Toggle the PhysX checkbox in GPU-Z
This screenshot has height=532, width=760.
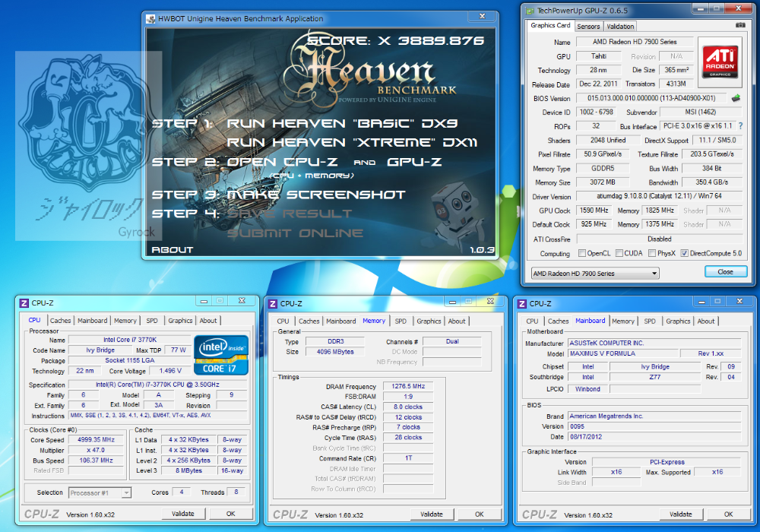click(652, 253)
